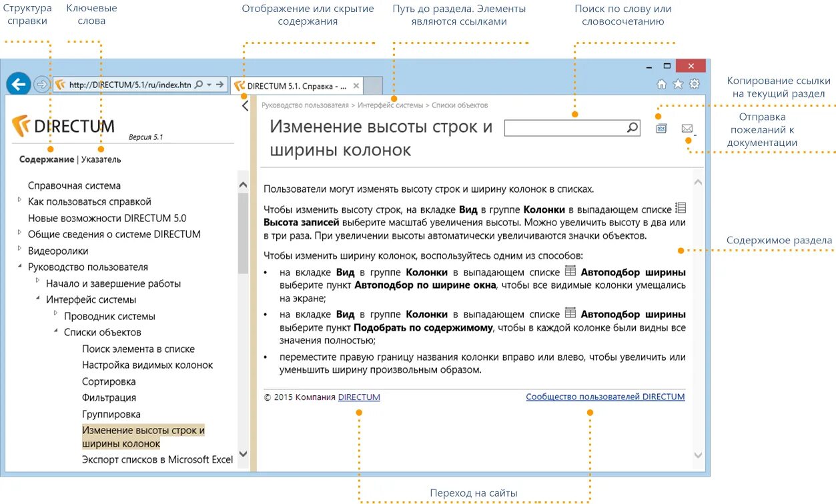The image size is (836, 504).
Task: Send documentation feedback via the envelope icon
Action: pos(687,129)
